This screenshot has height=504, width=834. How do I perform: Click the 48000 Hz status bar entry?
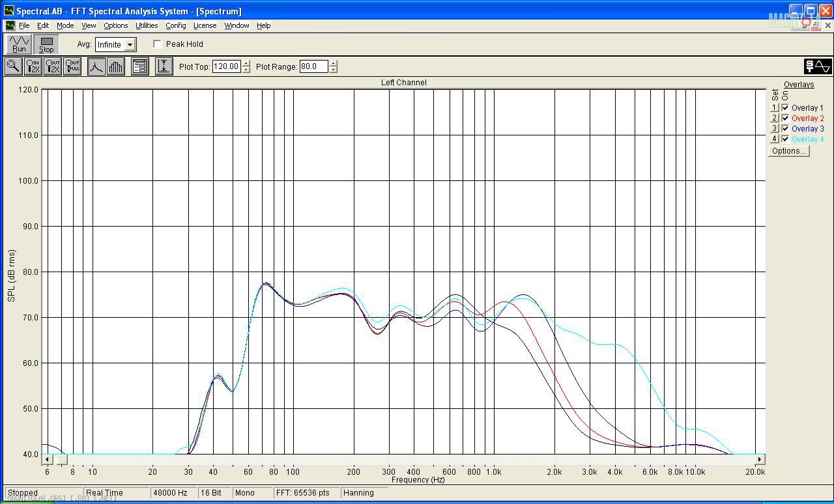click(x=173, y=493)
